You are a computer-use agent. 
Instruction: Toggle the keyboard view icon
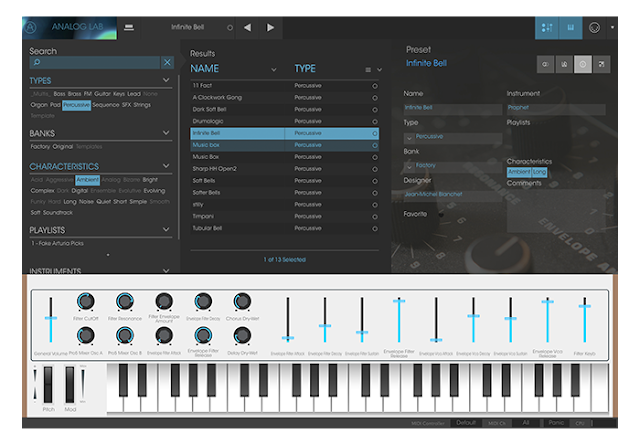(x=571, y=28)
